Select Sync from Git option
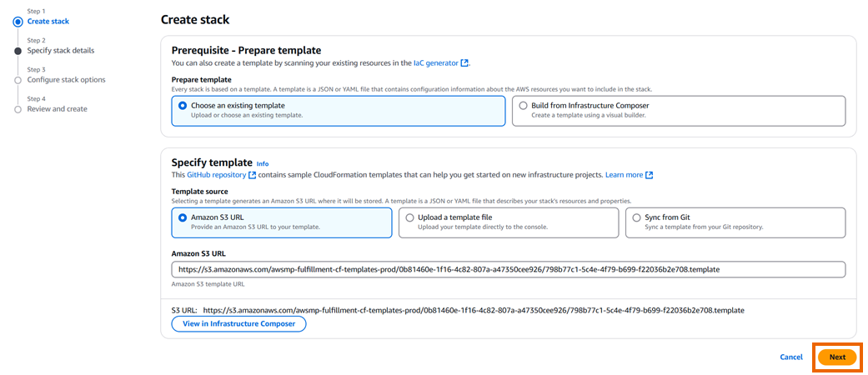 coord(636,217)
